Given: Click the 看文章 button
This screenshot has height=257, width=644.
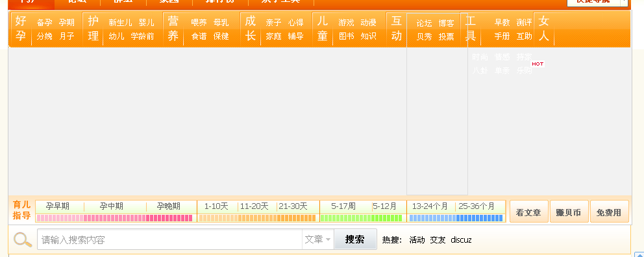Looking at the screenshot, I should pyautogui.click(x=528, y=212).
